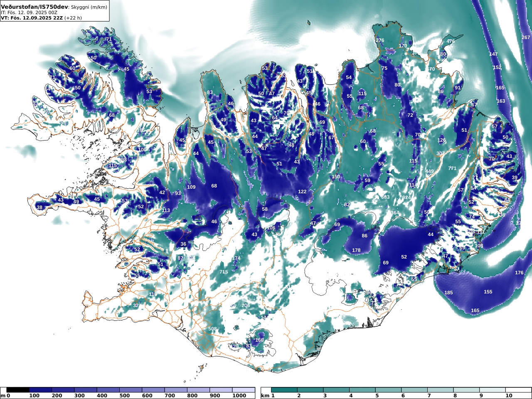Select the 900–1000 m legend swatch

(221, 390)
